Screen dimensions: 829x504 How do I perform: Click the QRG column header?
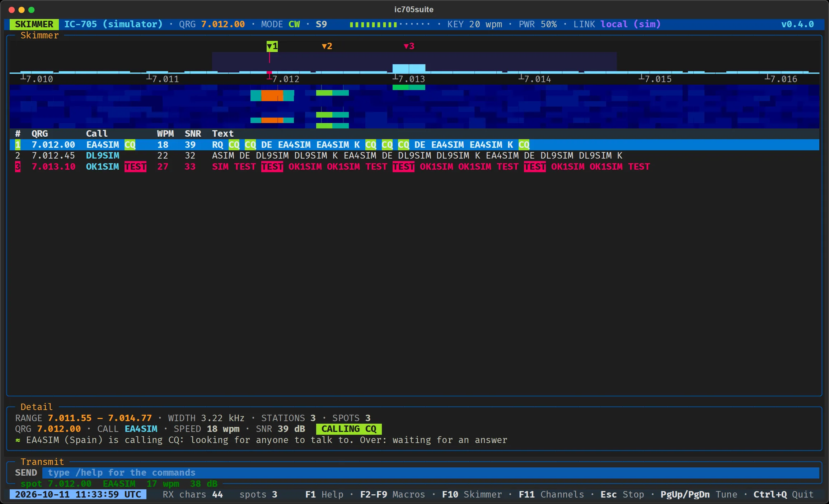pyautogui.click(x=39, y=133)
